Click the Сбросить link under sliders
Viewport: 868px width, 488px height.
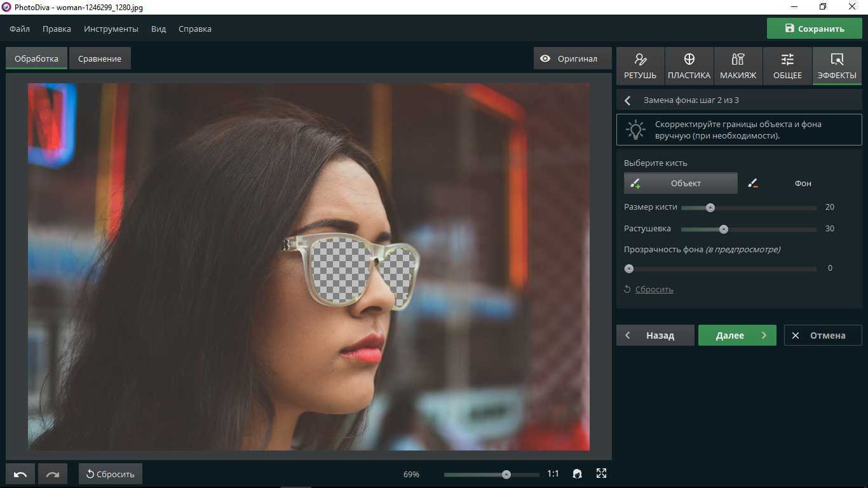pos(654,289)
